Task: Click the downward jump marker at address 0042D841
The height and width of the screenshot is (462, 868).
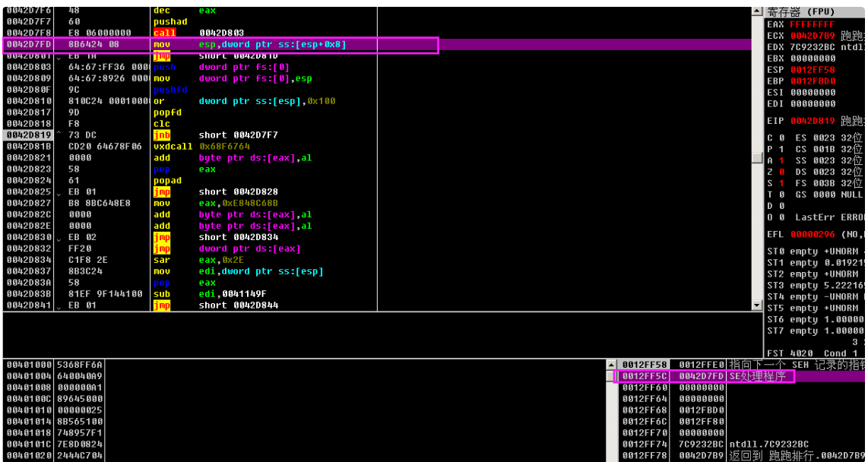Action: [59, 305]
